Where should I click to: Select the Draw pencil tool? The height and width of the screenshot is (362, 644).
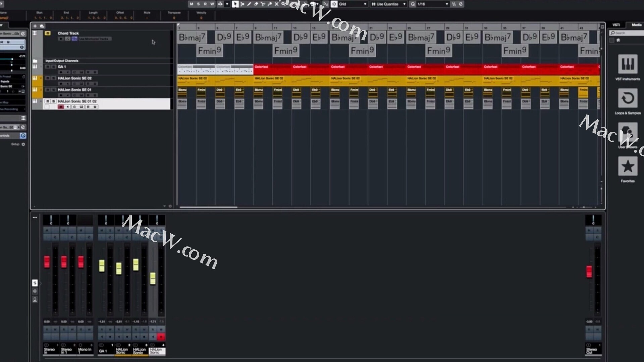click(249, 4)
